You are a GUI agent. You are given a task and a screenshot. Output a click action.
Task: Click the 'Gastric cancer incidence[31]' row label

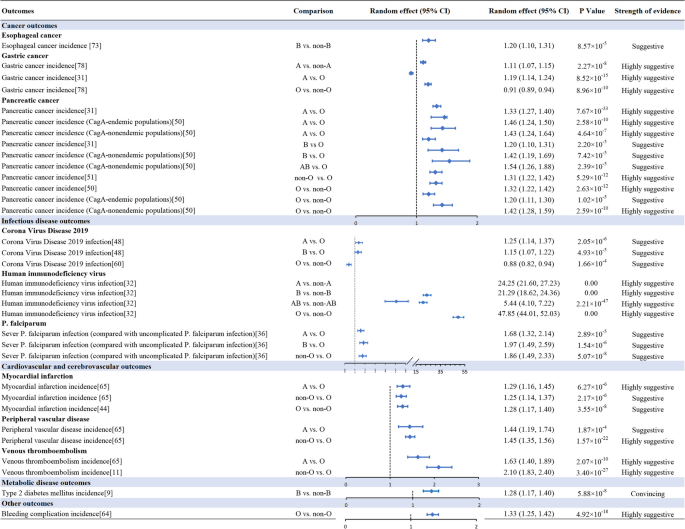pos(45,78)
